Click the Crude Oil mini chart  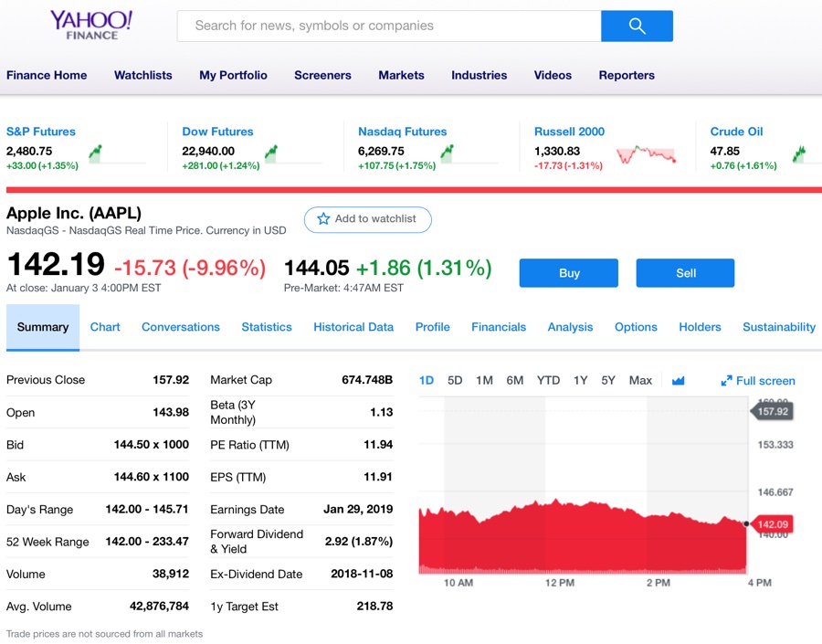[x=799, y=155]
